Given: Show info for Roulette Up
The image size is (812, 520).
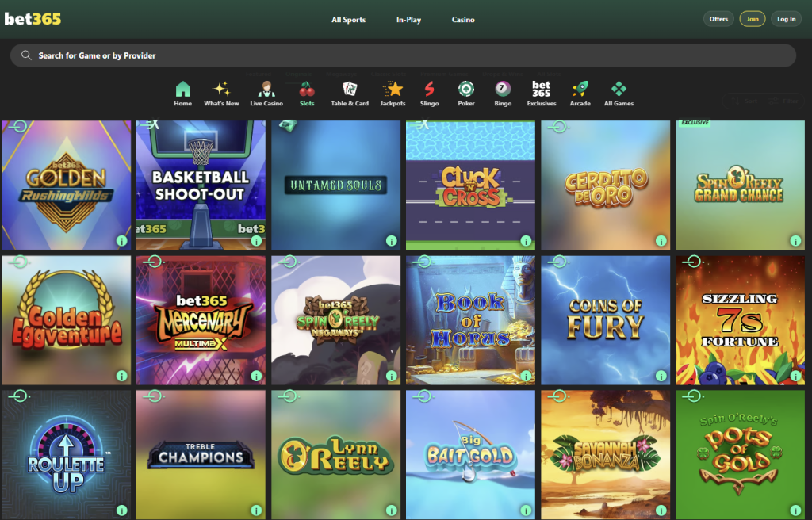Looking at the screenshot, I should 121,510.
